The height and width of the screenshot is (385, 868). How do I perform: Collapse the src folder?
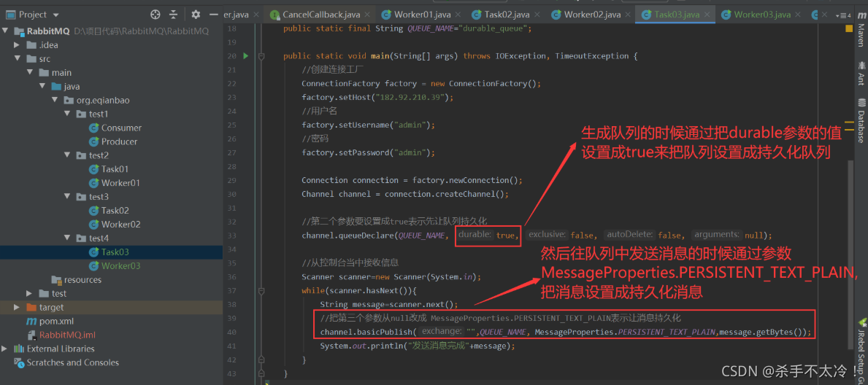[18, 58]
